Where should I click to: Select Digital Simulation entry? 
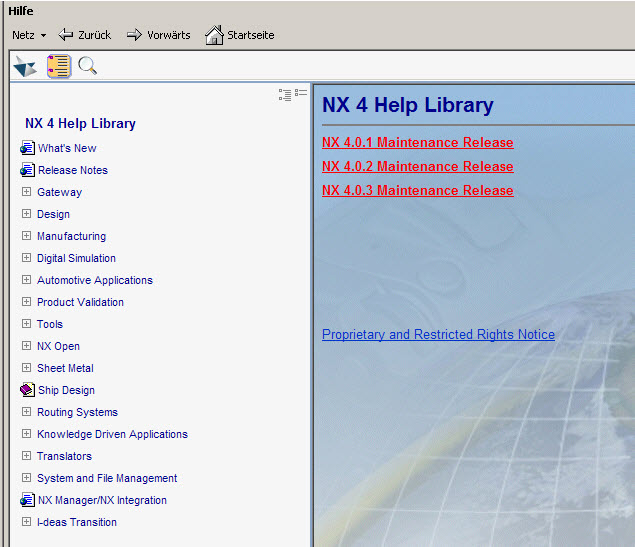click(77, 258)
